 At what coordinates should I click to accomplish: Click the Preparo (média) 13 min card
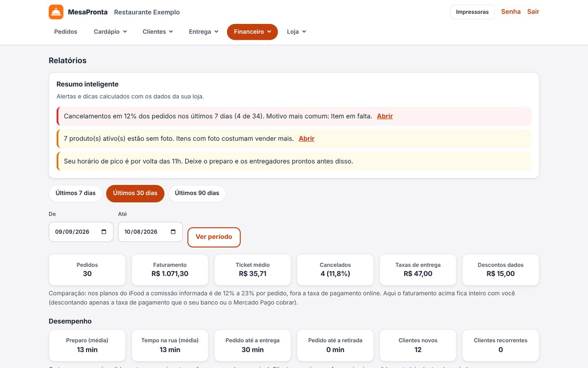(x=87, y=345)
